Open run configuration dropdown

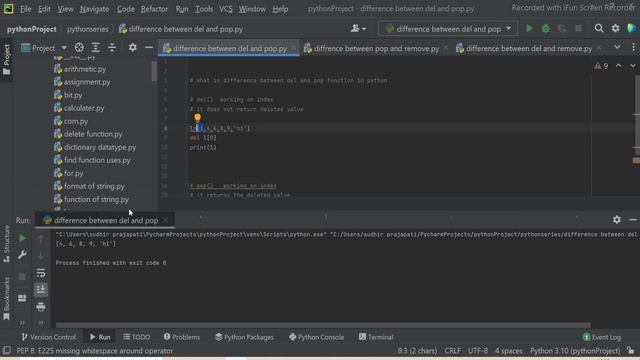[448, 29]
